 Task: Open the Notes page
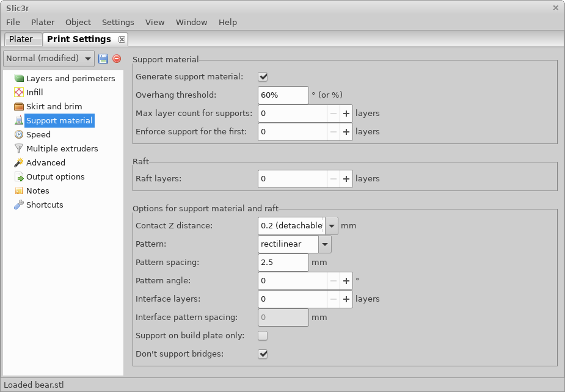37,191
